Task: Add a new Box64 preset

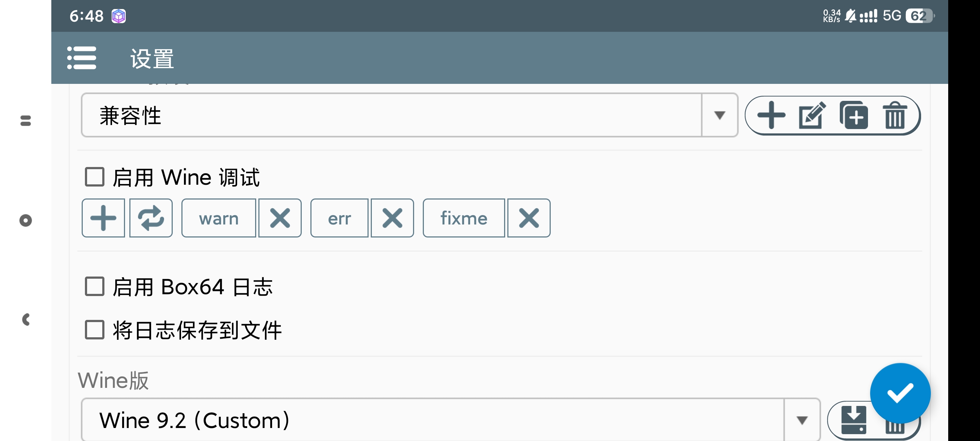Action: click(771, 115)
